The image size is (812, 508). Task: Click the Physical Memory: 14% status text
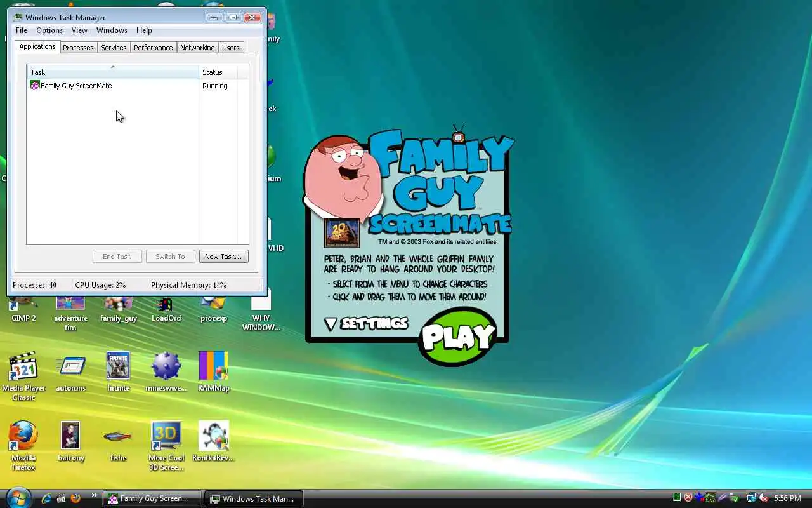188,285
